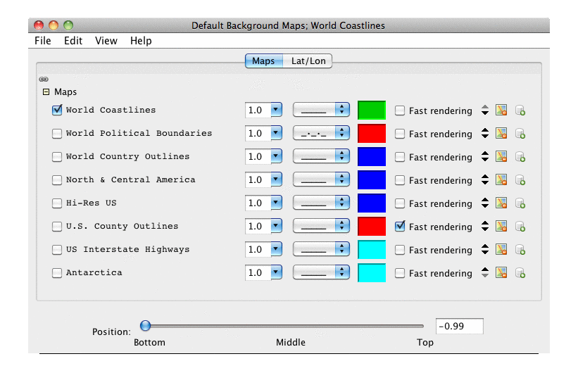The width and height of the screenshot is (578, 392).
Task: Open the Edit menu
Action: pos(73,41)
